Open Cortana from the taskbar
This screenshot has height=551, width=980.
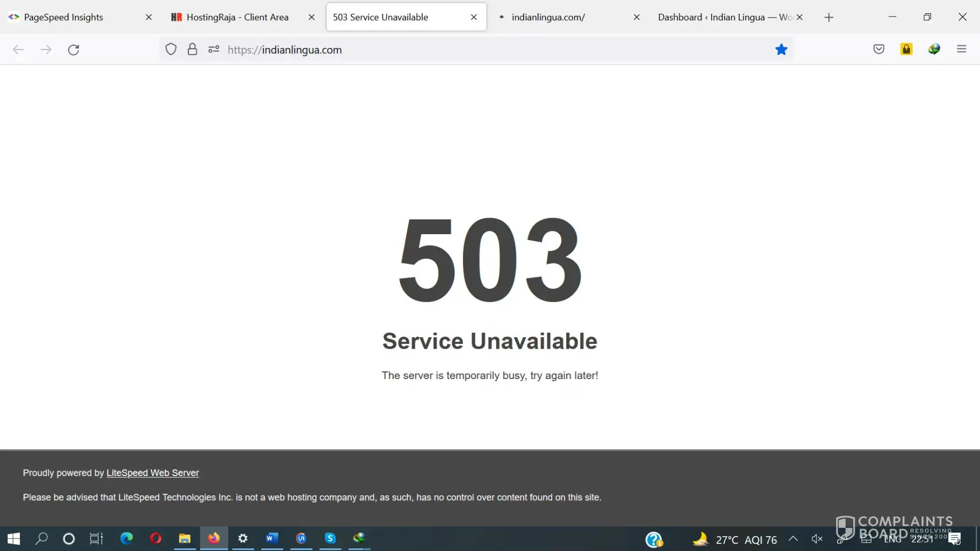pos(69,538)
